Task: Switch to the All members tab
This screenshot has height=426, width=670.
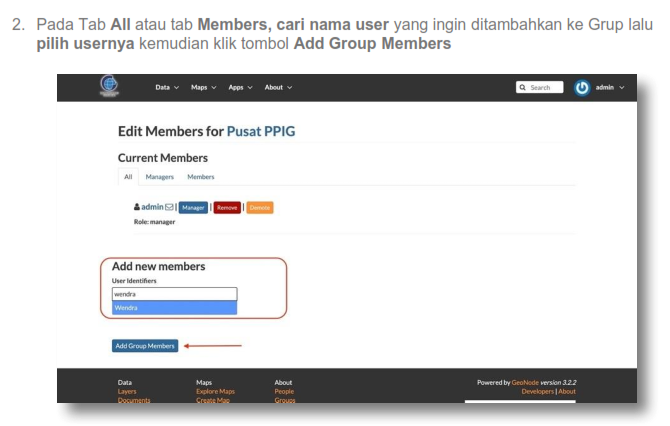Action: 128,177
